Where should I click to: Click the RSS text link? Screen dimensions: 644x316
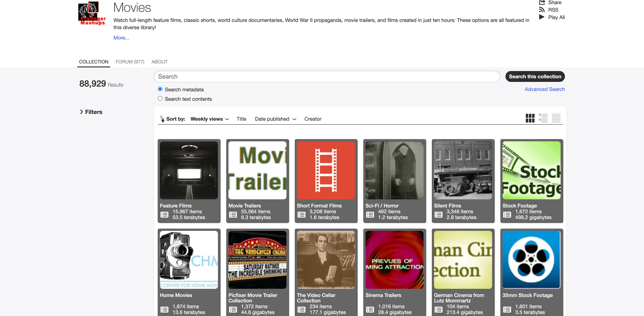[x=553, y=10]
